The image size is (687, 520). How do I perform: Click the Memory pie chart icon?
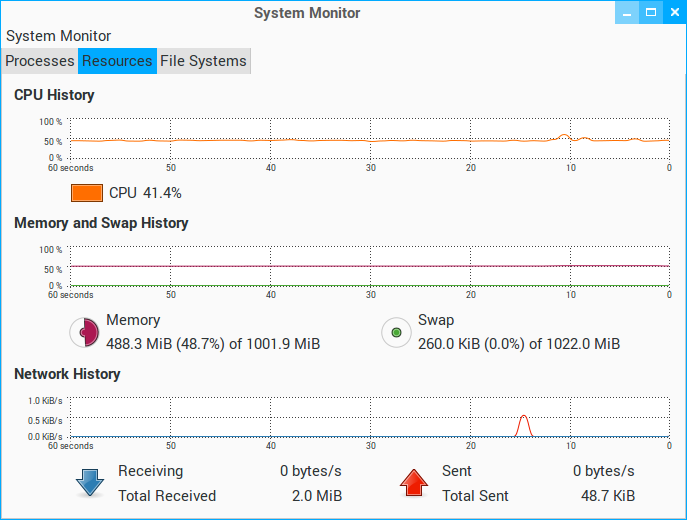pos(83,332)
